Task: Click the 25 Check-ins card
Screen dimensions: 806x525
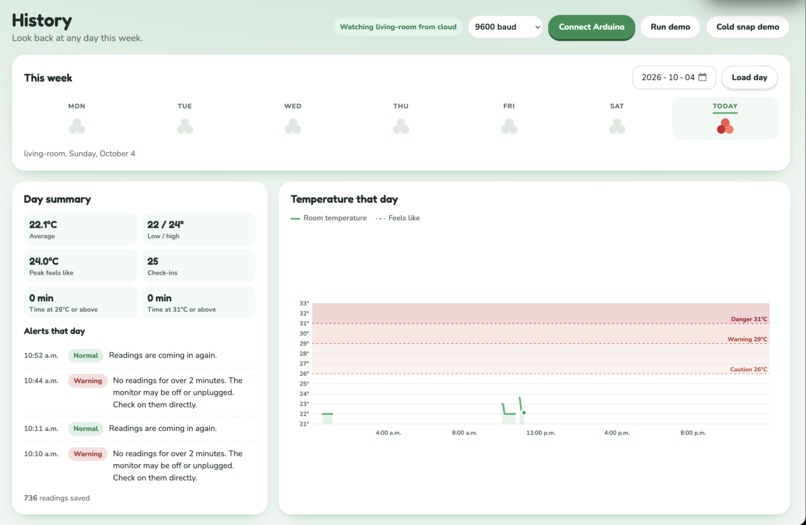Action: pos(199,265)
